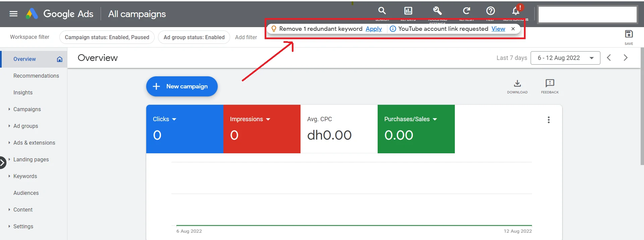The width and height of the screenshot is (644, 240).
Task: View the YouTube account link request
Action: click(x=498, y=29)
